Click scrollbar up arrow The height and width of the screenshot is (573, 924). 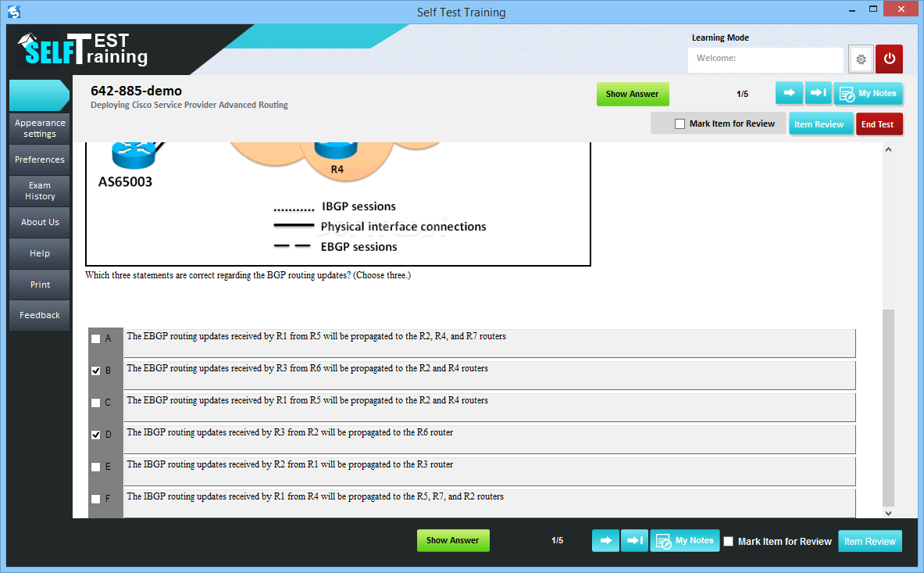pyautogui.click(x=888, y=150)
